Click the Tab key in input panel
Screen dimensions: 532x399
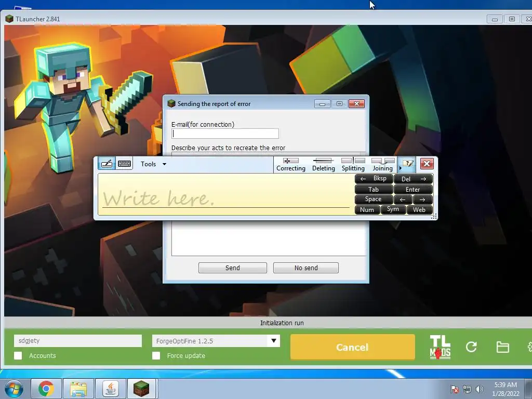[x=374, y=189]
